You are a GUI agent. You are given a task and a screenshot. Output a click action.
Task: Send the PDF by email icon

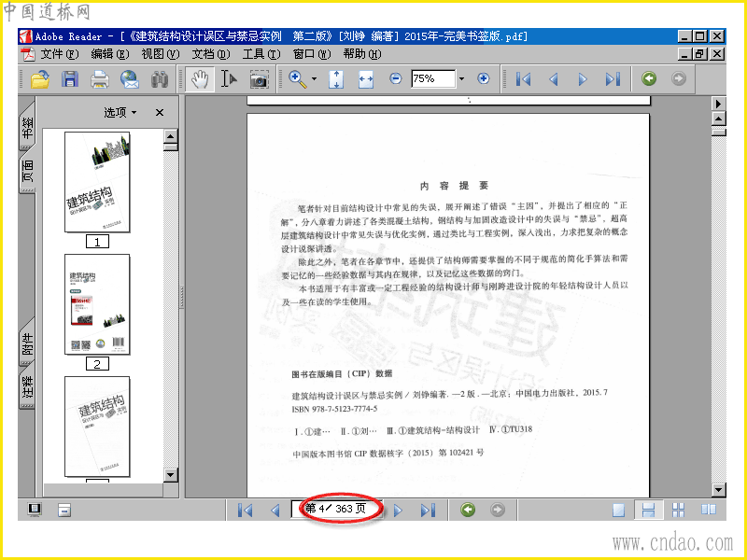(x=130, y=79)
